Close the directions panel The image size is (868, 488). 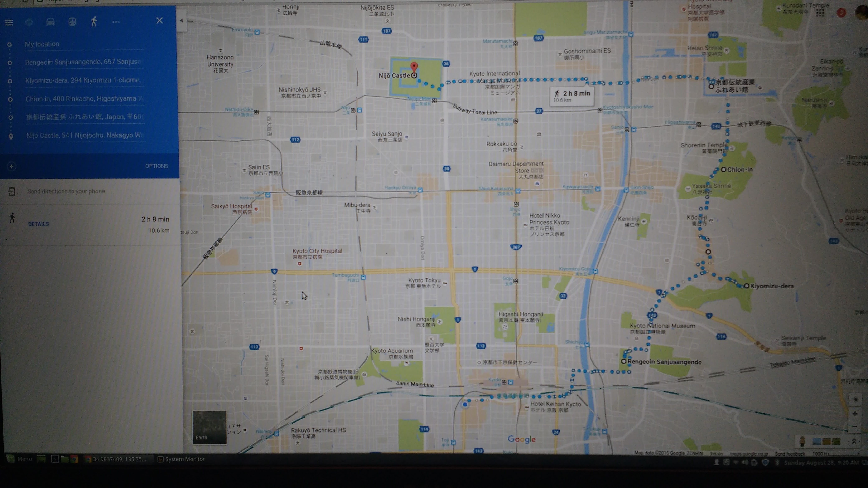pyautogui.click(x=160, y=21)
